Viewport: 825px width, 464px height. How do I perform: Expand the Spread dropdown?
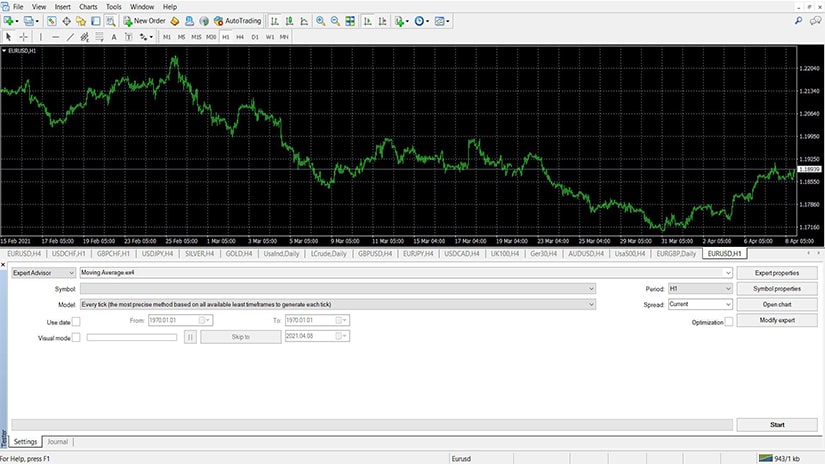point(700,304)
